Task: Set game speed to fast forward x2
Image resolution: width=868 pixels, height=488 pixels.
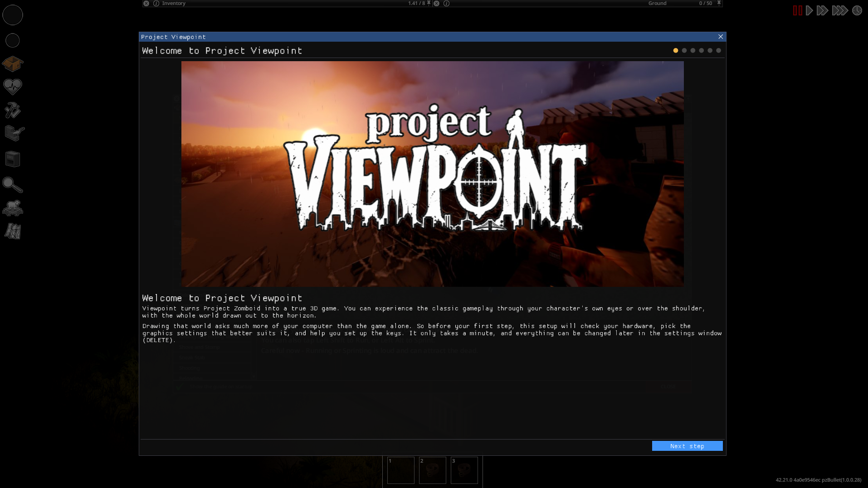Action: click(823, 10)
